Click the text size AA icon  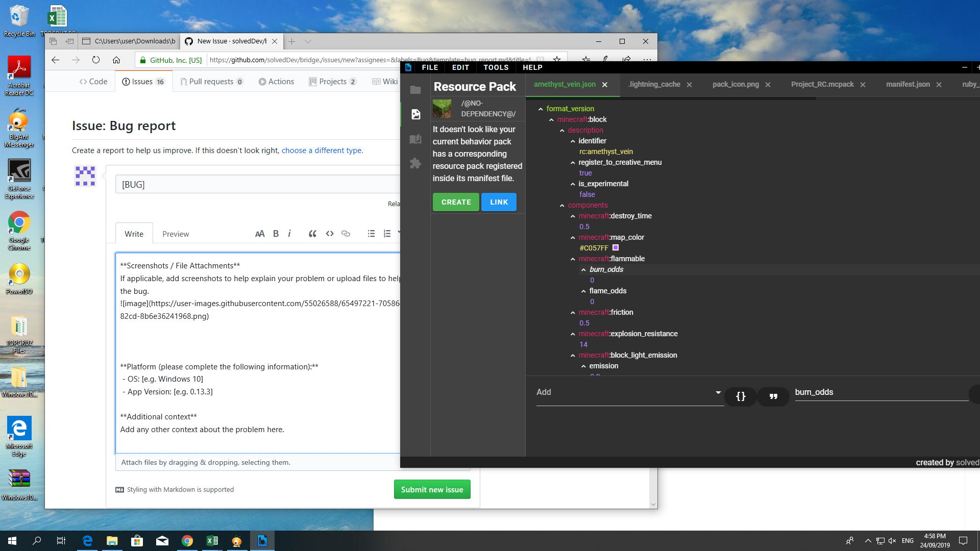(x=260, y=233)
